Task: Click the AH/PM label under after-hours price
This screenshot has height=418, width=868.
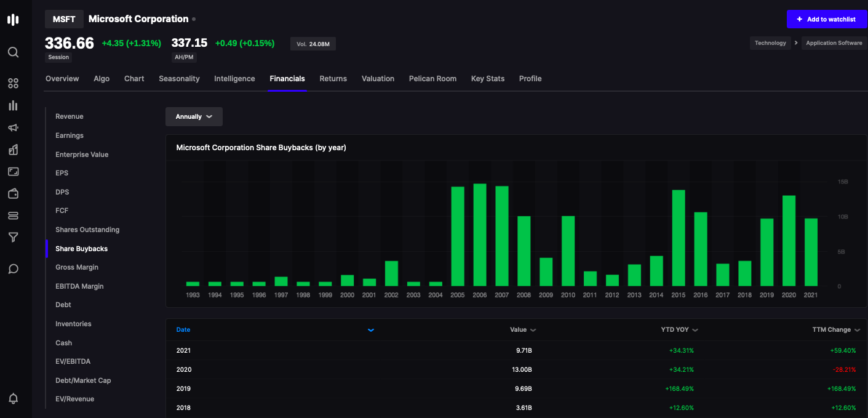Action: [183, 57]
